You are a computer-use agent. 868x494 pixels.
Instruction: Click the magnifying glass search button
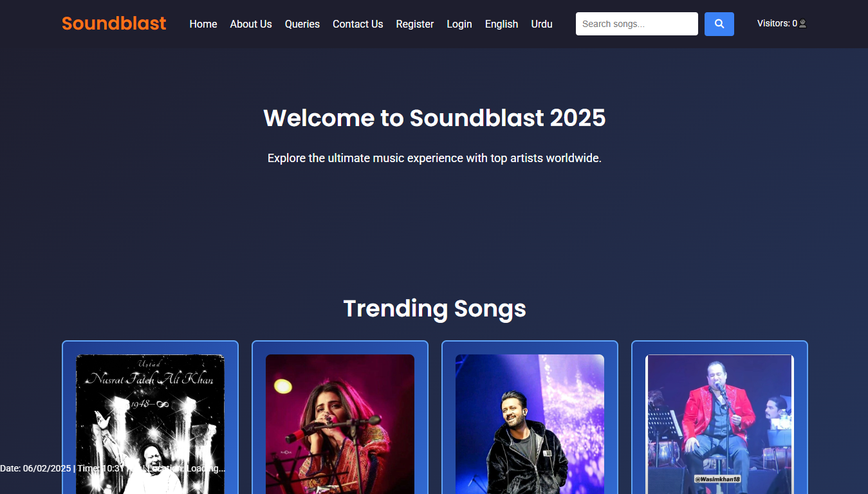(719, 24)
